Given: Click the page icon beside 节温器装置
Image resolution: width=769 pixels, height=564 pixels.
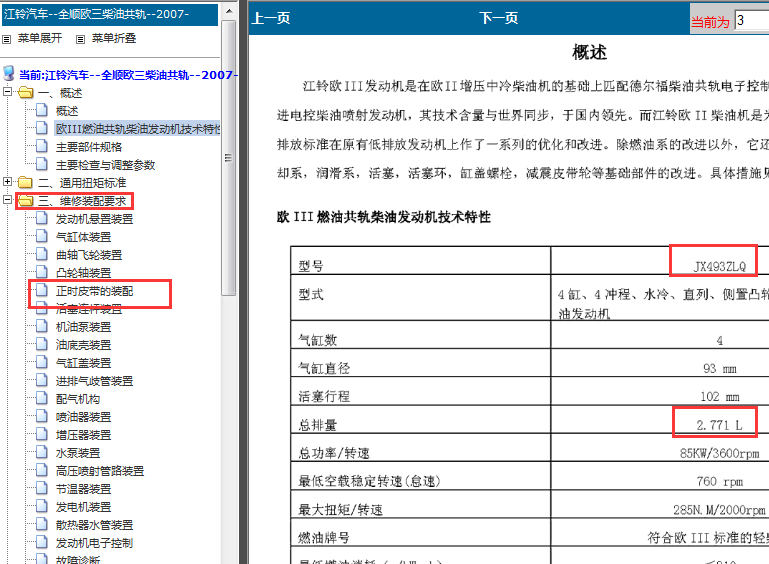Looking at the screenshot, I should click(x=42, y=488).
